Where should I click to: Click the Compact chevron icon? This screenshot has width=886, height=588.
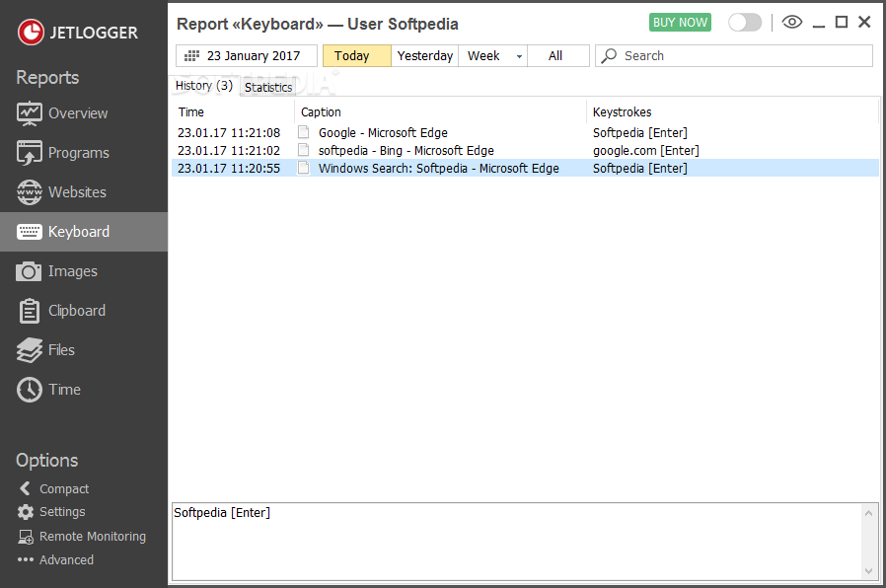point(25,488)
